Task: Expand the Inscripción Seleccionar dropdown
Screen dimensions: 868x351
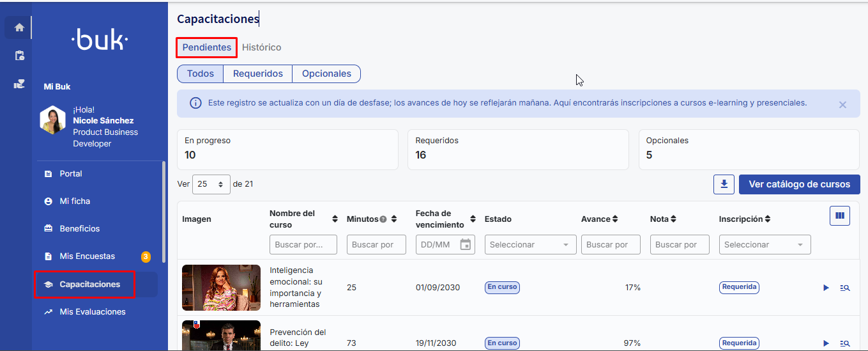Action: tap(765, 244)
